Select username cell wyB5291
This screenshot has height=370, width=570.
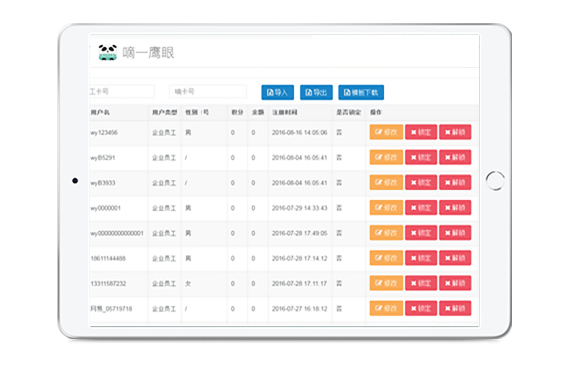pos(103,158)
